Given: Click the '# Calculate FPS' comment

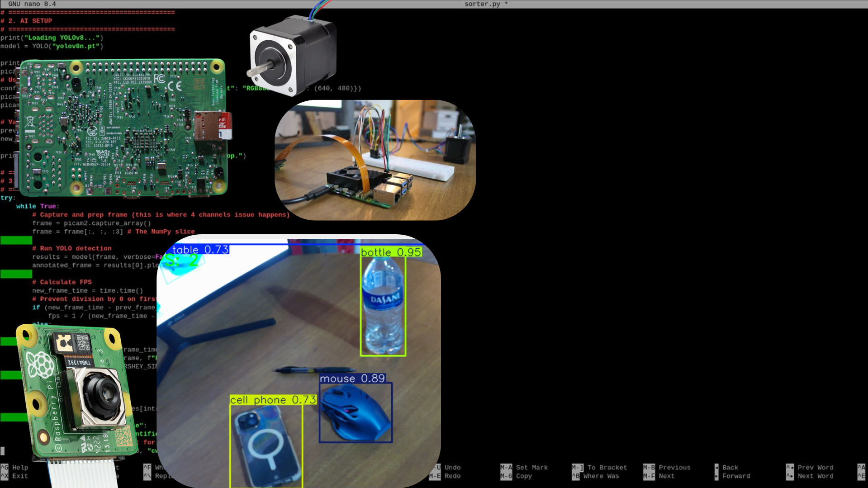Looking at the screenshot, I should (x=62, y=282).
